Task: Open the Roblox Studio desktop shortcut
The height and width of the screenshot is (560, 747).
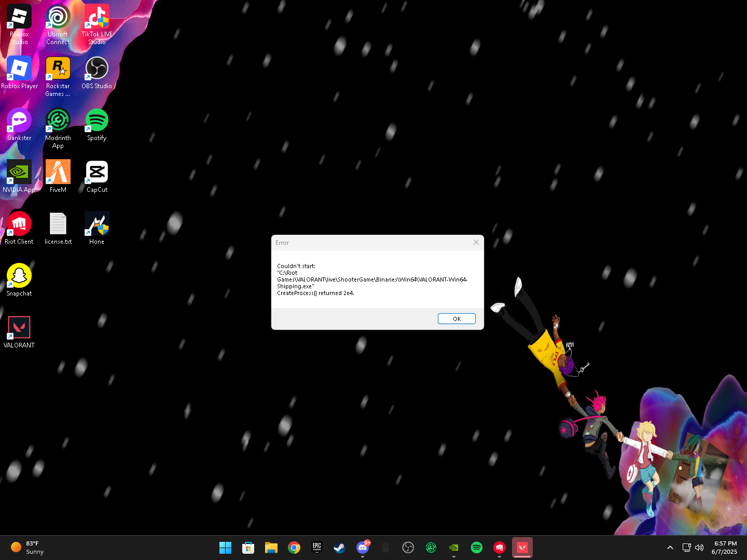Action: (19, 24)
